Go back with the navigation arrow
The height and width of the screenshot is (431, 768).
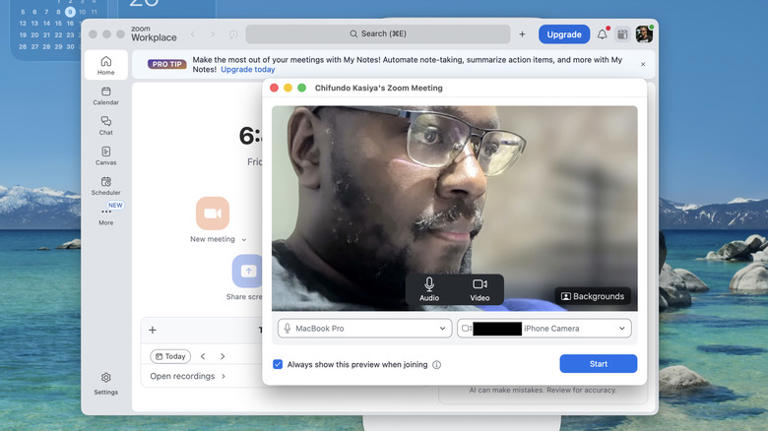(192, 34)
